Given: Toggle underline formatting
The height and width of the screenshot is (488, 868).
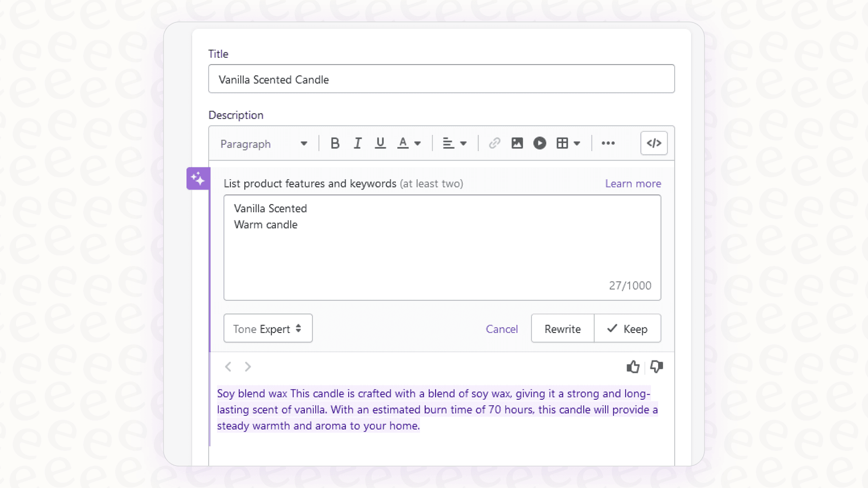Looking at the screenshot, I should [380, 143].
